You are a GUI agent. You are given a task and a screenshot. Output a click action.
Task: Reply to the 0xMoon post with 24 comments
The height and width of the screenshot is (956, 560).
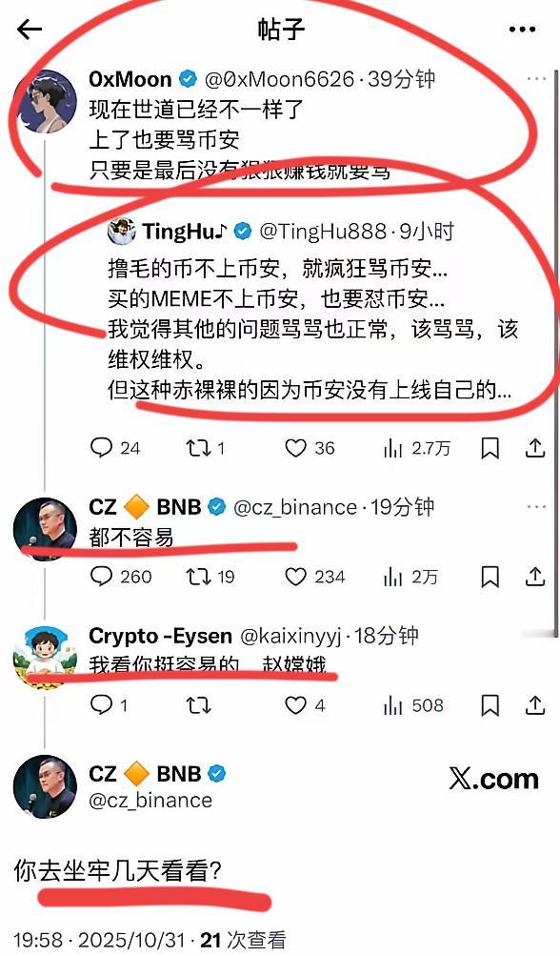[114, 448]
